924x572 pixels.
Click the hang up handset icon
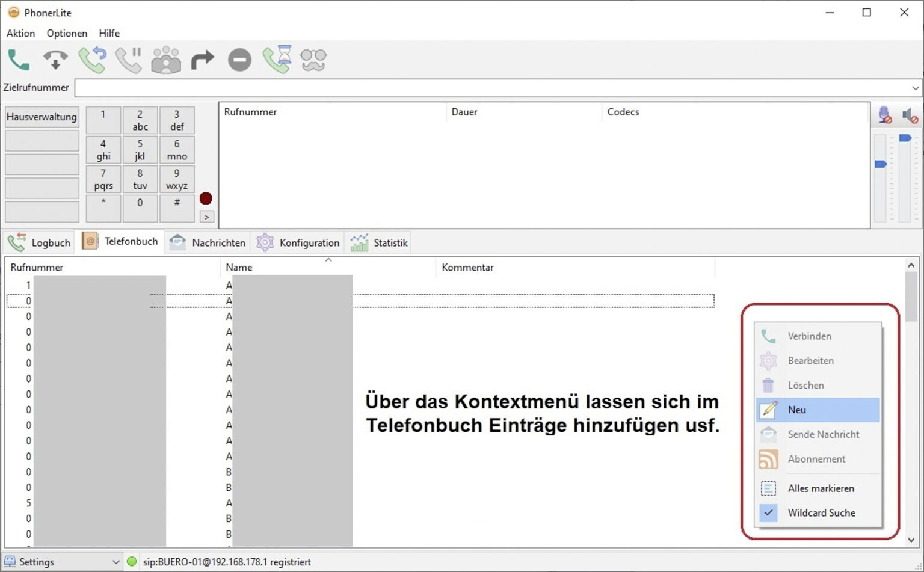55,60
